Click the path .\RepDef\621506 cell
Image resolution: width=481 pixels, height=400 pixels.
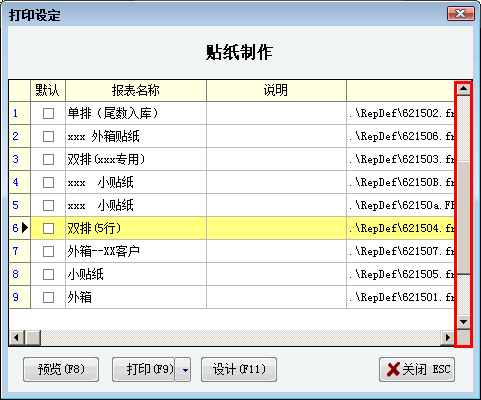coord(401,136)
